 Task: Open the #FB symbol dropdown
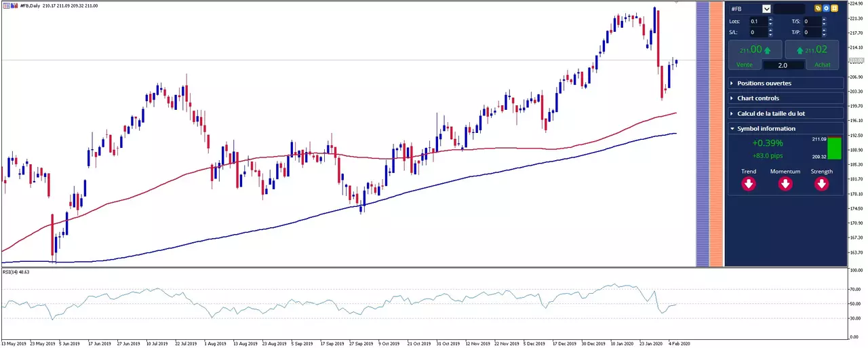click(x=766, y=9)
